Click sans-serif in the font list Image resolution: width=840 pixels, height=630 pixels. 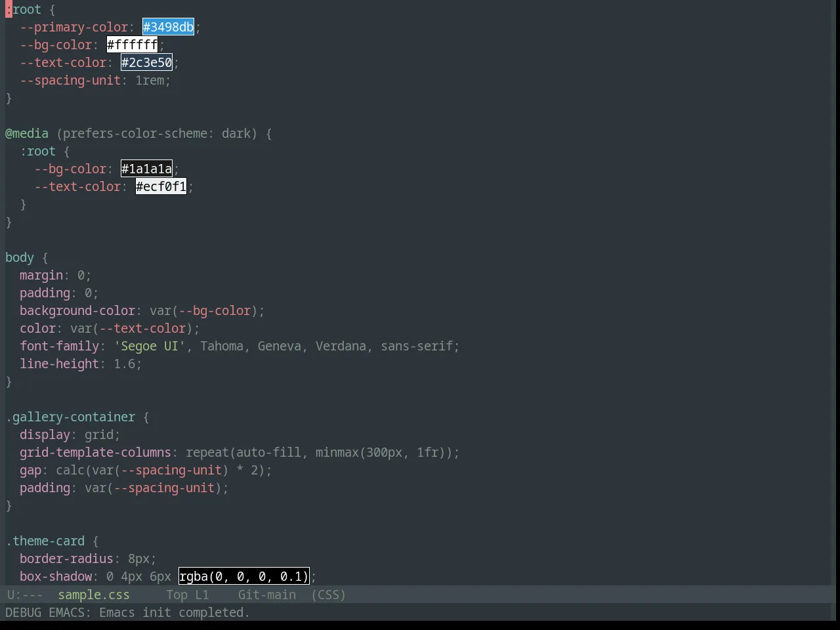[417, 346]
